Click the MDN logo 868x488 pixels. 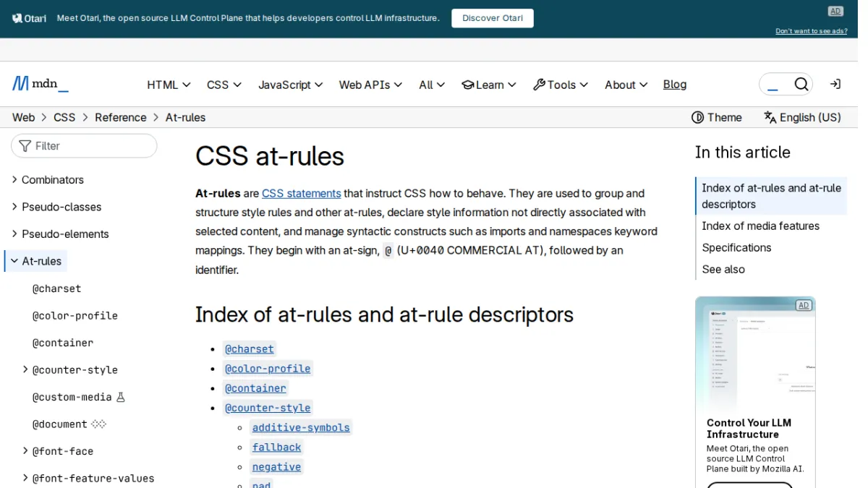pyautogui.click(x=41, y=84)
